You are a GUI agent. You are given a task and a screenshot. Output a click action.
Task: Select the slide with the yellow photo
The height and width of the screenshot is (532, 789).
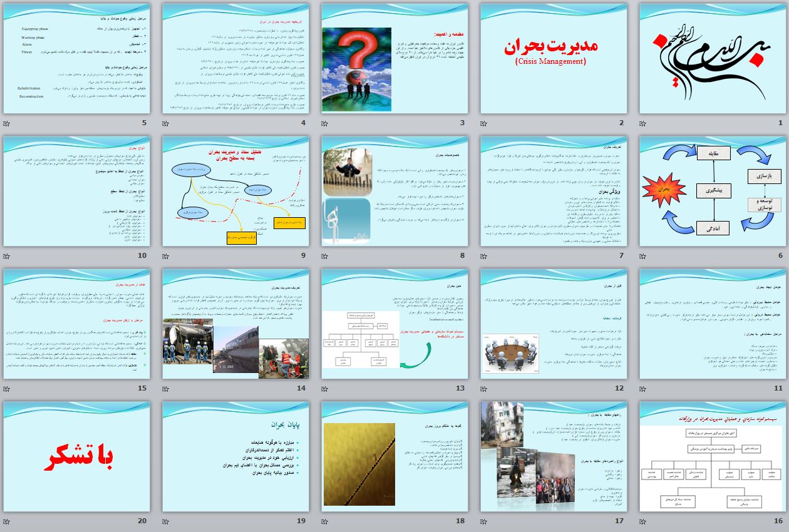pos(394,457)
